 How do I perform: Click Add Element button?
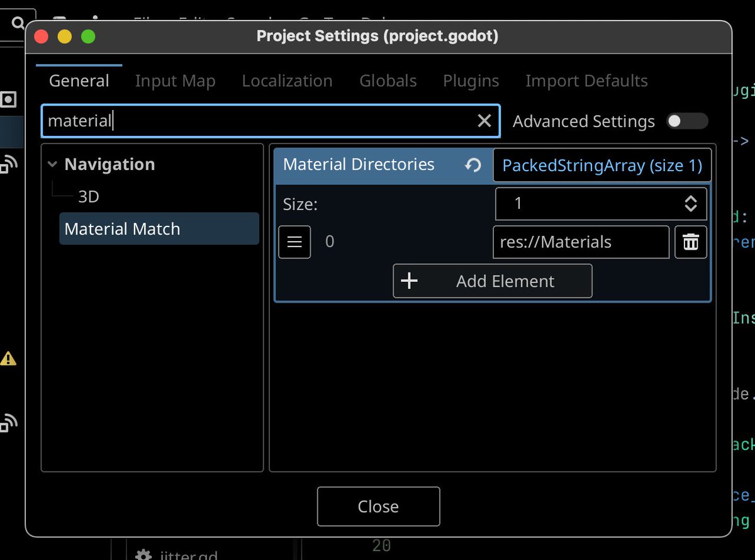click(x=493, y=281)
